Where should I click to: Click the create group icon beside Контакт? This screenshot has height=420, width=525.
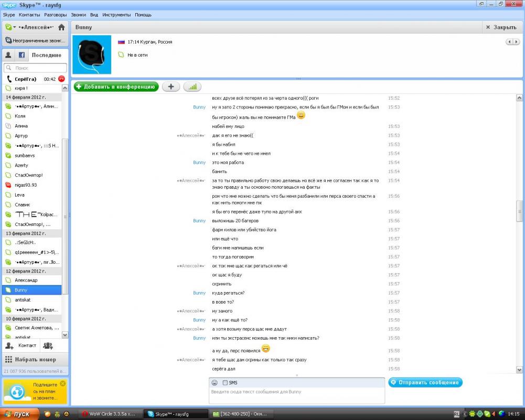(x=48, y=346)
